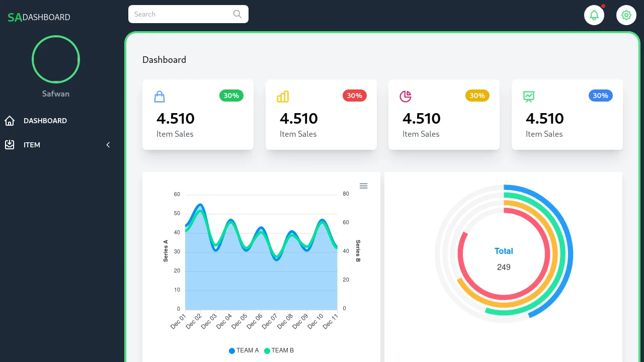
Task: Click the green chart icon on fourth card
Action: point(528,96)
